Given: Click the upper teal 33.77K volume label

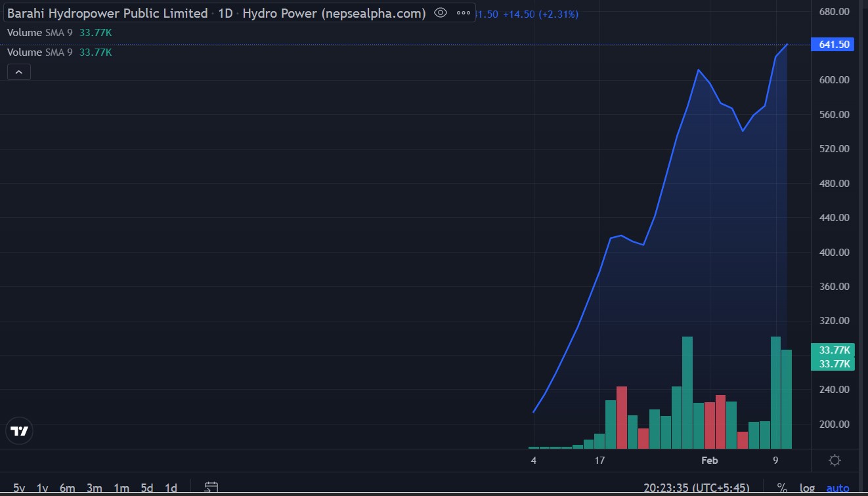Looking at the screenshot, I should pyautogui.click(x=833, y=350).
